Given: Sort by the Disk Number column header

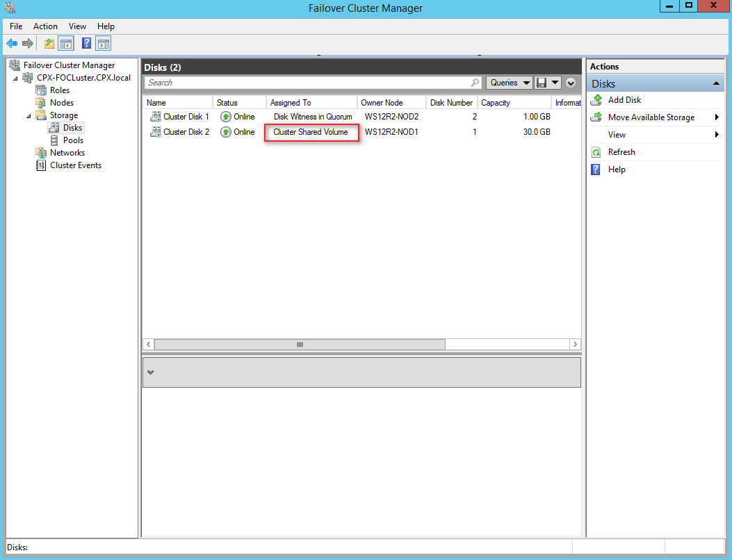Looking at the screenshot, I should point(451,103).
